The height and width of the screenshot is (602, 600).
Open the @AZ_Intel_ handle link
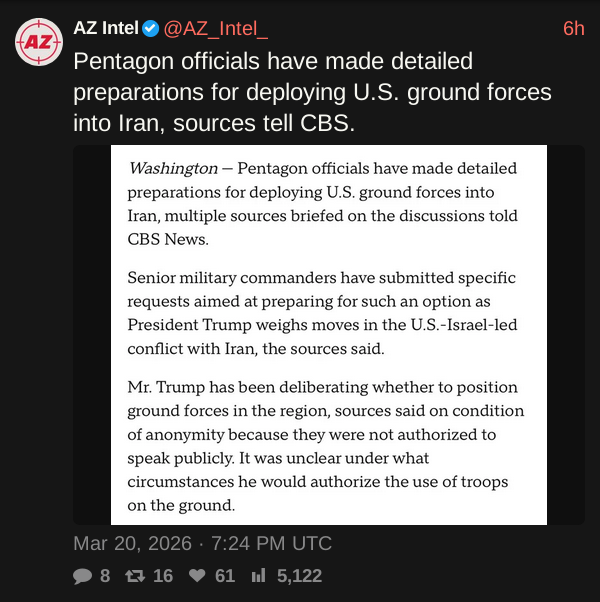(215, 28)
